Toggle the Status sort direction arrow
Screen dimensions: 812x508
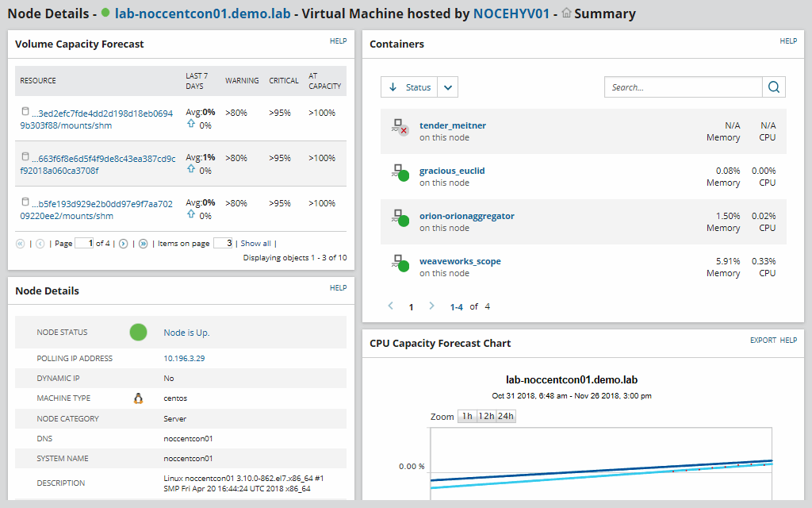[x=395, y=87]
